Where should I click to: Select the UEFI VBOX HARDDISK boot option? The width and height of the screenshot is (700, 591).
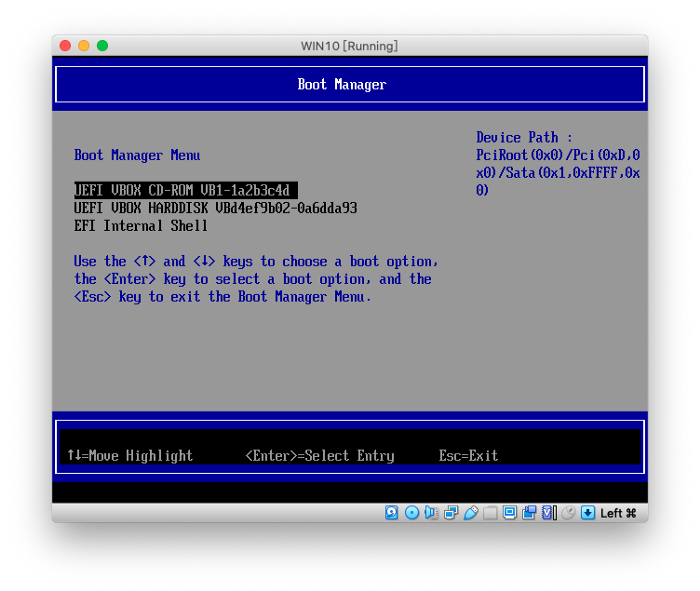215,208
